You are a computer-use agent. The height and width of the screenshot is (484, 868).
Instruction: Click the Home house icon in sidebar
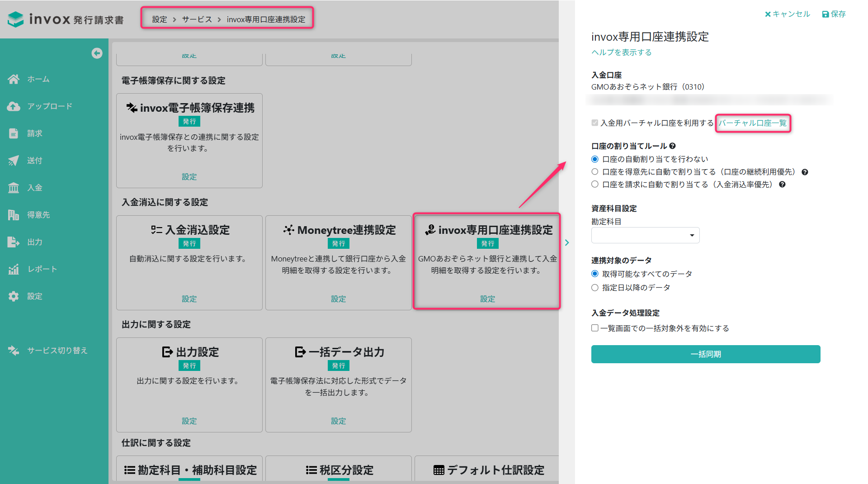pos(14,79)
